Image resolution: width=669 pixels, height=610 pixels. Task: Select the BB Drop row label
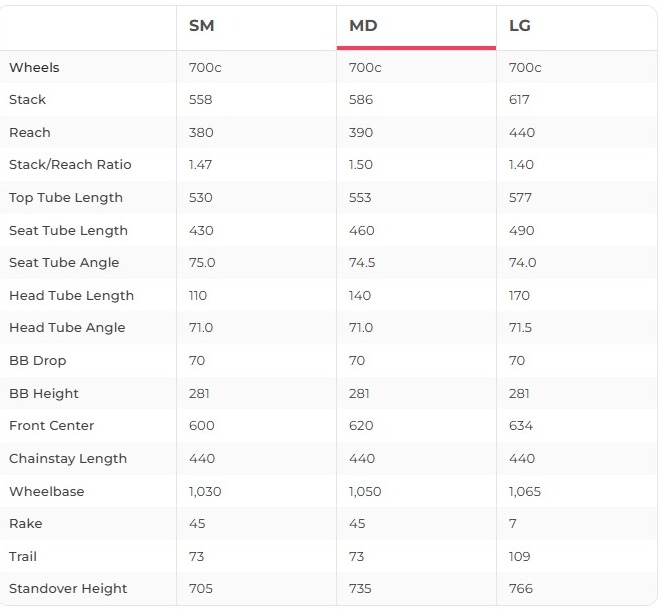pyautogui.click(x=38, y=361)
